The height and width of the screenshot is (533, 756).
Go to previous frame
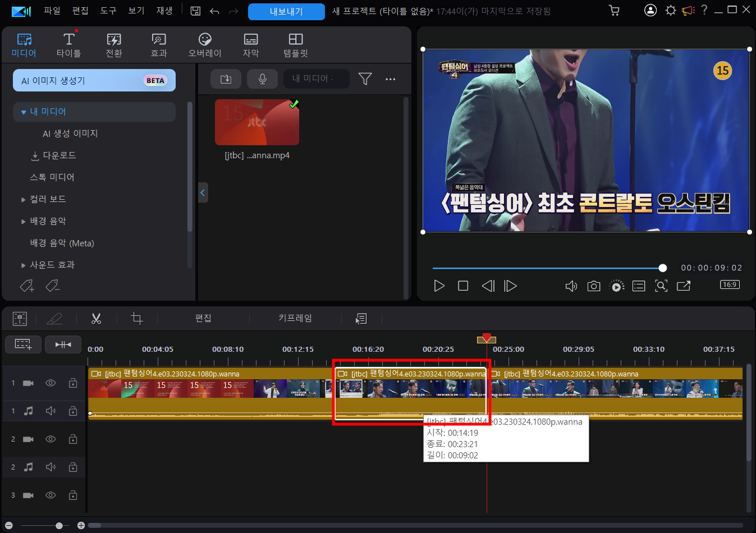click(x=488, y=286)
